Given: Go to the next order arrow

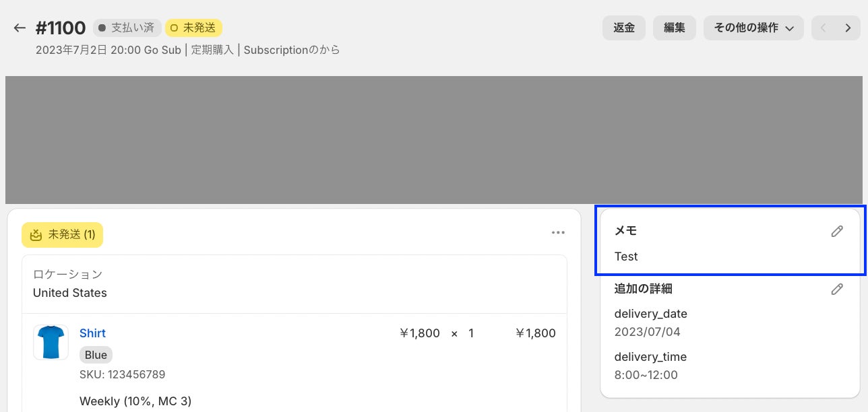Looking at the screenshot, I should tap(848, 28).
